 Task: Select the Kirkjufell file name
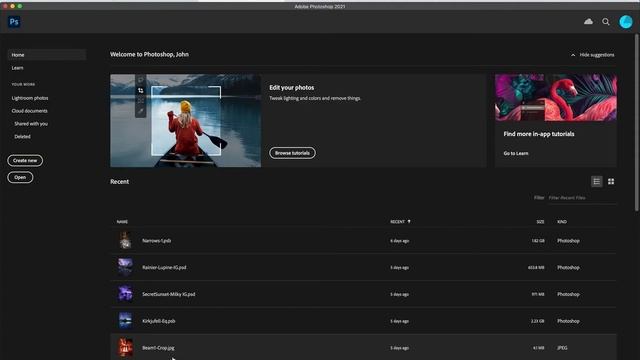(x=159, y=321)
